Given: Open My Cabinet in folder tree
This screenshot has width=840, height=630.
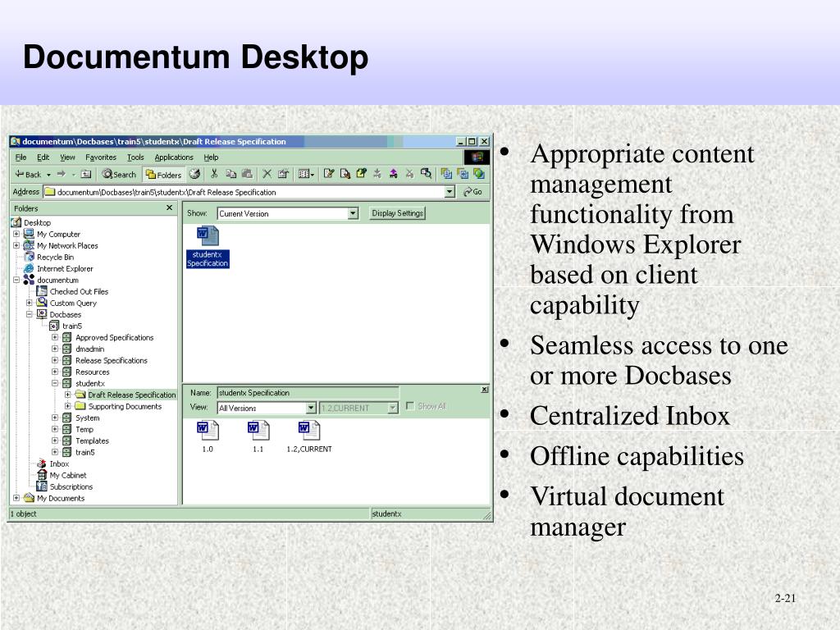Looking at the screenshot, I should (x=61, y=475).
